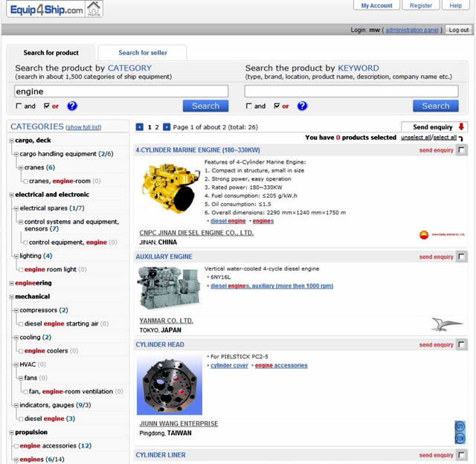Image resolution: width=476 pixels, height=464 pixels.
Task: Select the 'Search for product' tab
Action: pos(51,53)
